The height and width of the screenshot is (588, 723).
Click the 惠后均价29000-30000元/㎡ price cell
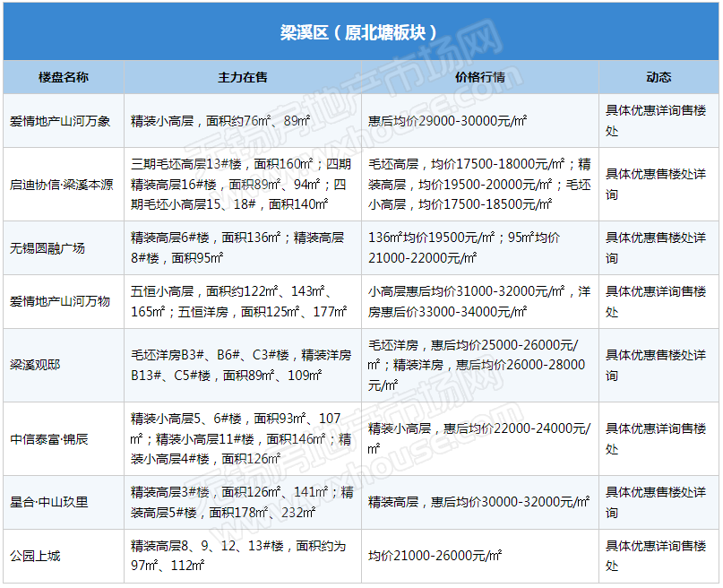tap(447, 121)
